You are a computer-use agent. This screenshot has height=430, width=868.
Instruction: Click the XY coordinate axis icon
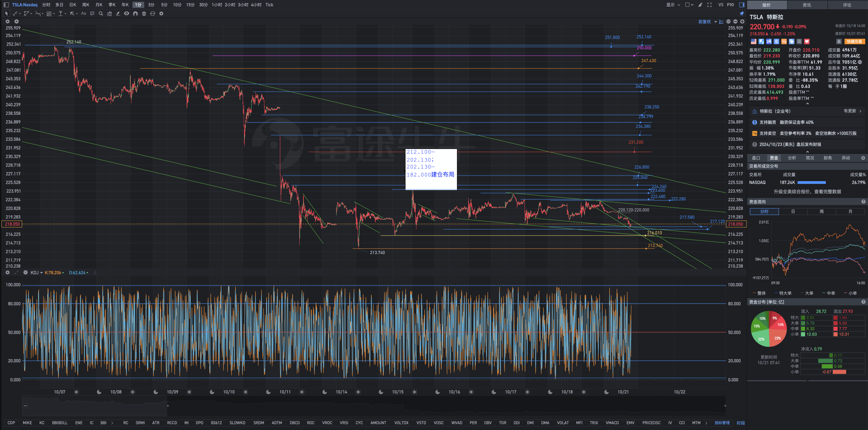click(x=721, y=21)
